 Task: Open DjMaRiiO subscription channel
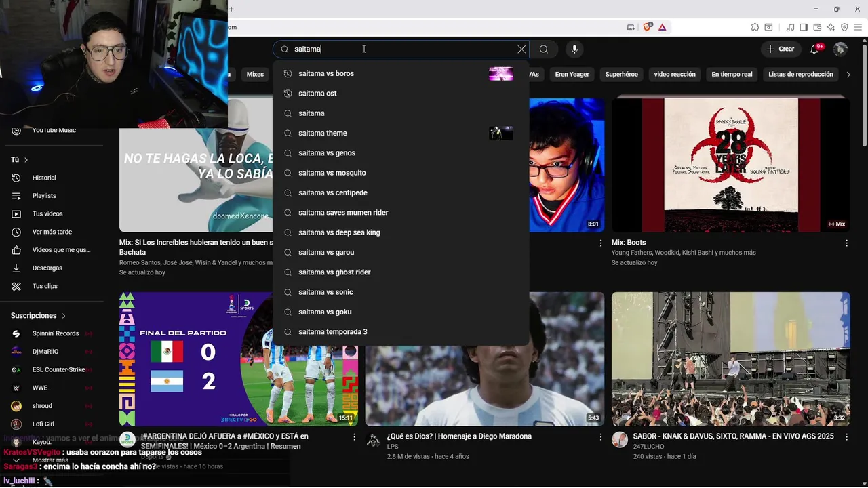(53, 352)
